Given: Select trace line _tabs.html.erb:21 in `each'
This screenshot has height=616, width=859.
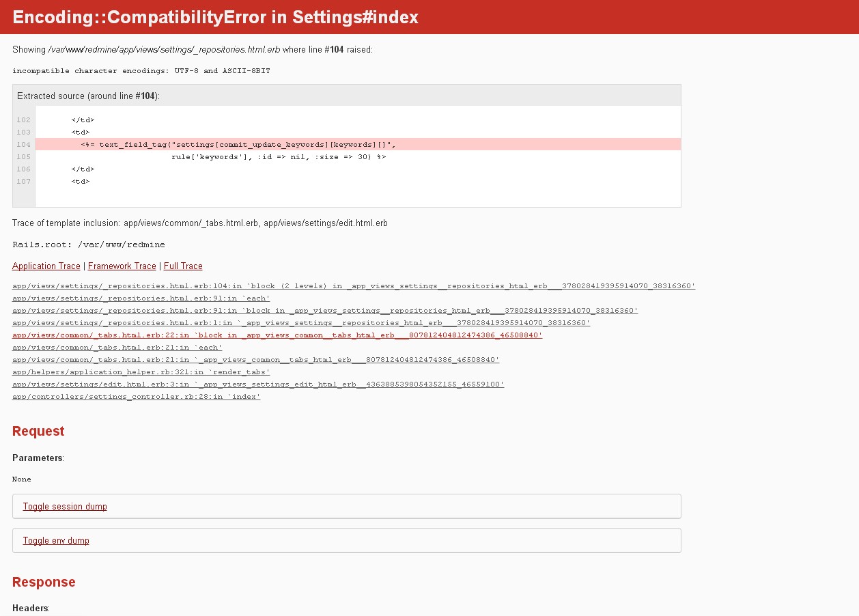Looking at the screenshot, I should [117, 348].
